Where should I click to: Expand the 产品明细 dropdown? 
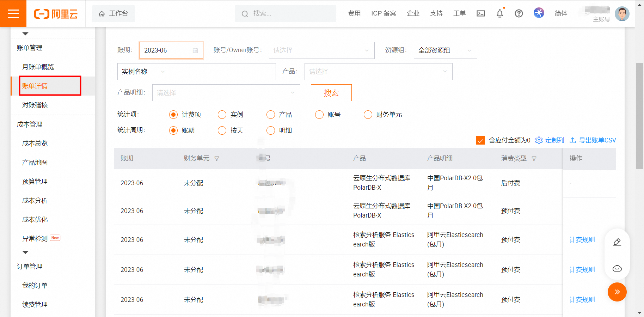click(x=226, y=93)
